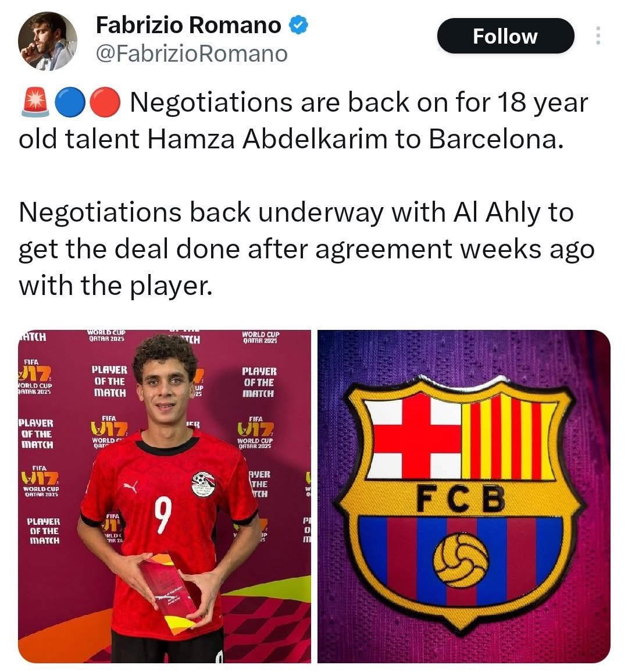Open the Barcelona crest image
Viewport: 628px width, 672px height.
(x=463, y=496)
